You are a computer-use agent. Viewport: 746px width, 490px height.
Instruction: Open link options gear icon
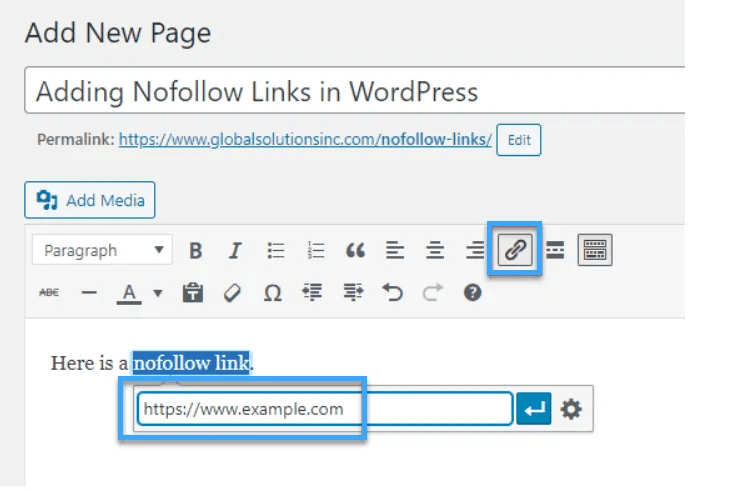click(x=571, y=409)
